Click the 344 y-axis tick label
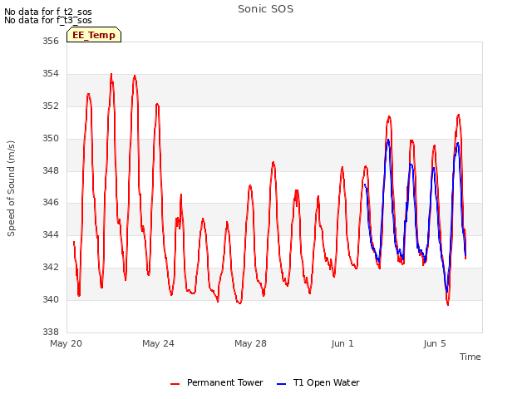Viewport: 532px width, 399px height. click(51, 234)
